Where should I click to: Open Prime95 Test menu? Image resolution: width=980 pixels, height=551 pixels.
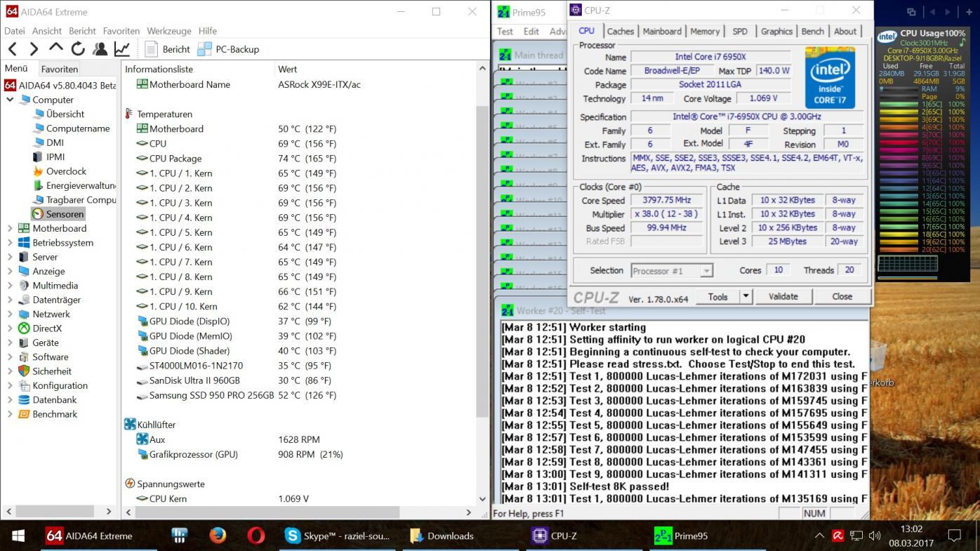[x=505, y=31]
